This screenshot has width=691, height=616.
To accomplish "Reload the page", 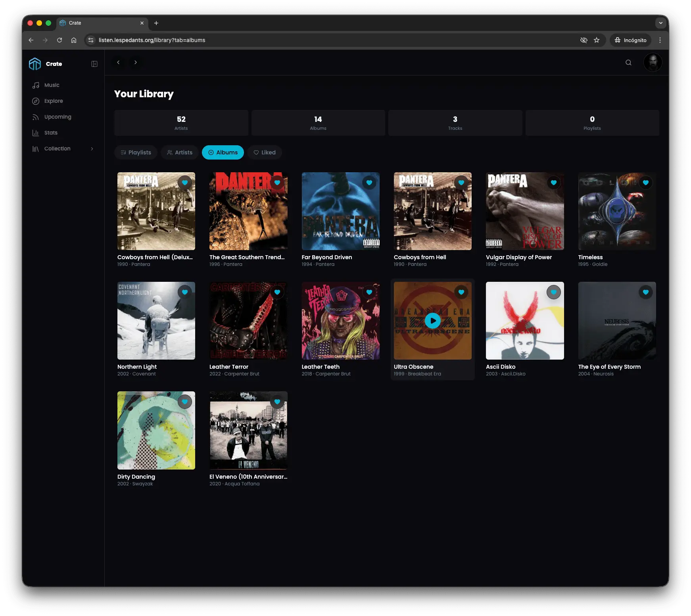I will (x=60, y=40).
